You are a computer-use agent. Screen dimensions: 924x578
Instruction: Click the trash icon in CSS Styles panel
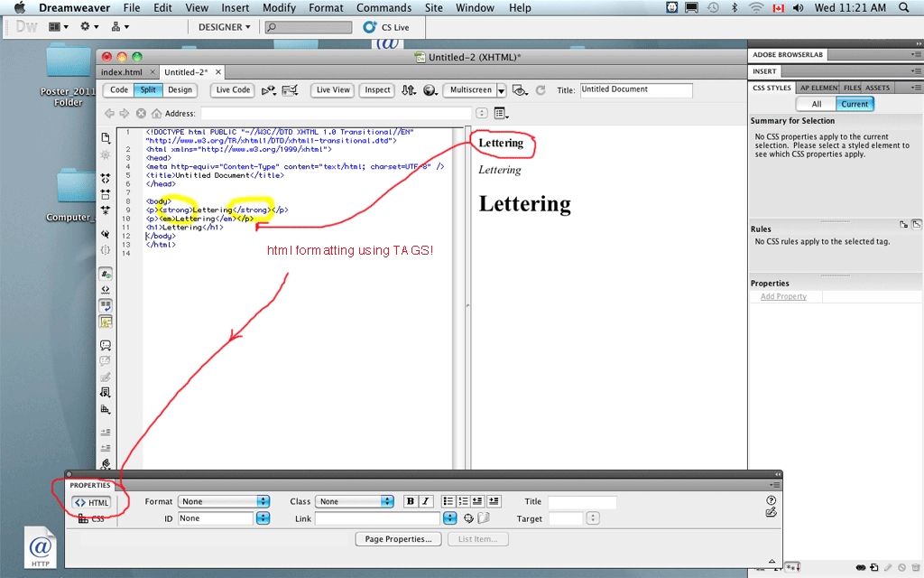point(915,567)
